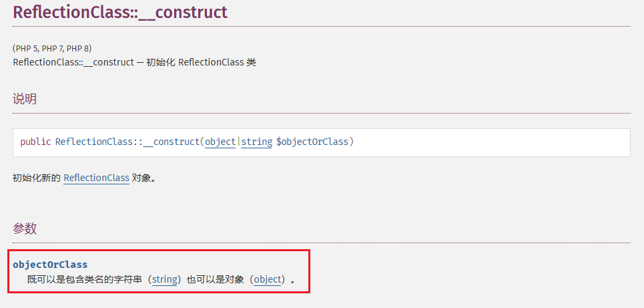This screenshot has width=644, height=308.
Task: Click the string type link in method signature
Action: coord(256,142)
